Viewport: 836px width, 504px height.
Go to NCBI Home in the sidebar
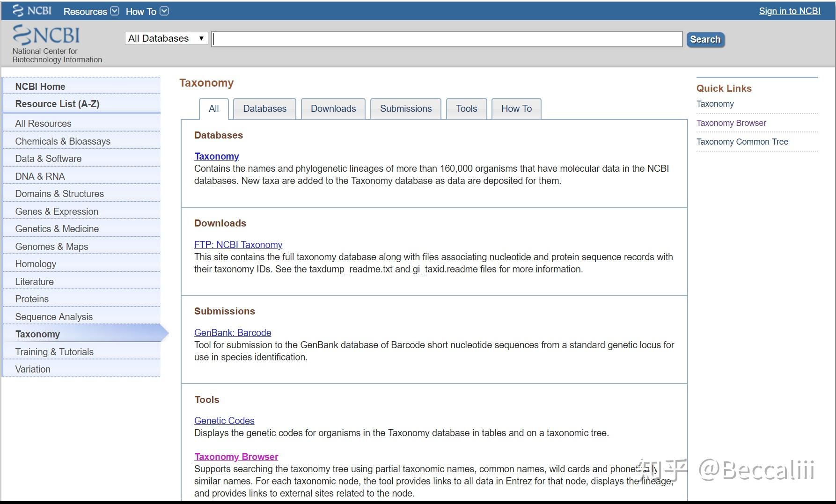point(40,86)
